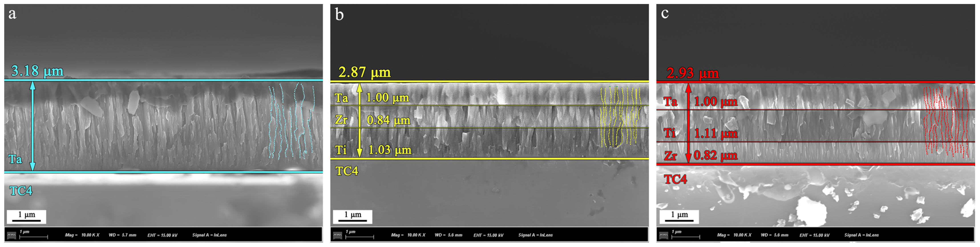Click the yellow TC4 substrate label in panel b
The image size is (980, 247).
point(347,171)
